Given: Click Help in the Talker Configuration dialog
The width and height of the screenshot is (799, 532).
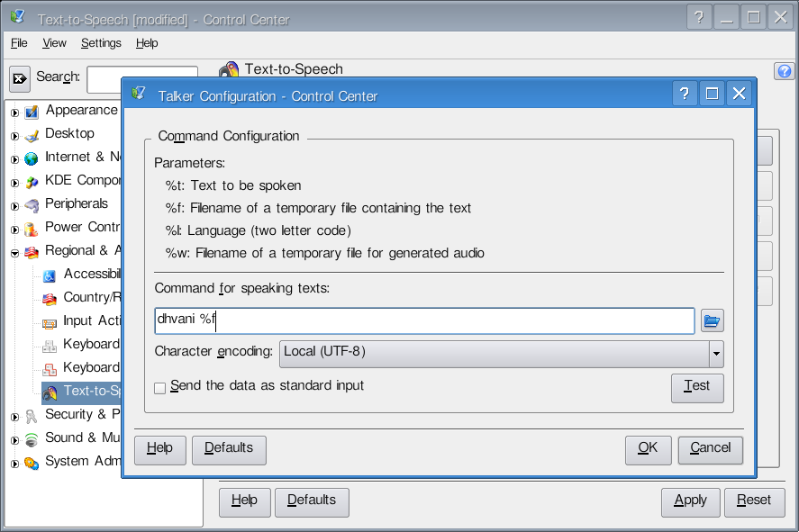Looking at the screenshot, I should (x=160, y=450).
